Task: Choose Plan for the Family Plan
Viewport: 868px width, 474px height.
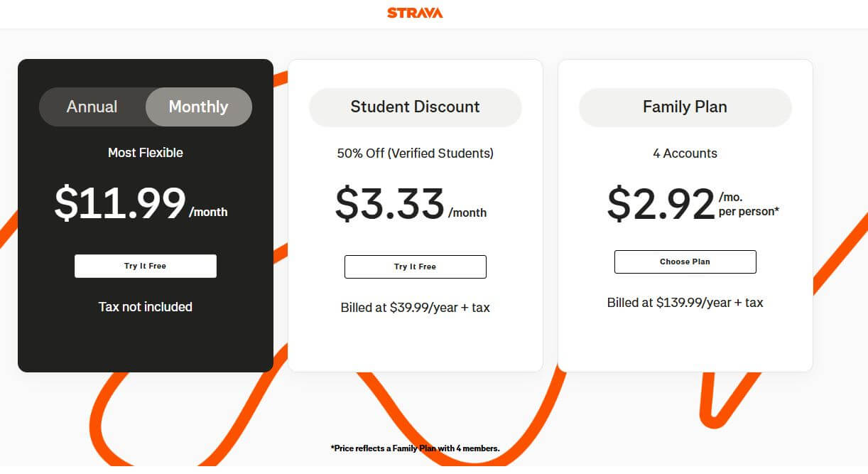Action: pos(685,262)
